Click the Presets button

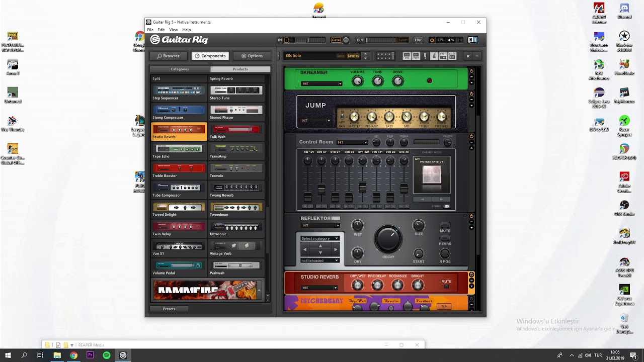point(169,309)
